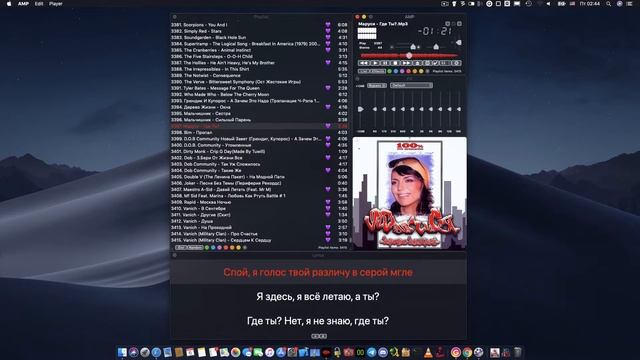The height and width of the screenshot is (360, 640).
Task: Select the blue color dot in the player window
Action: 396,71
